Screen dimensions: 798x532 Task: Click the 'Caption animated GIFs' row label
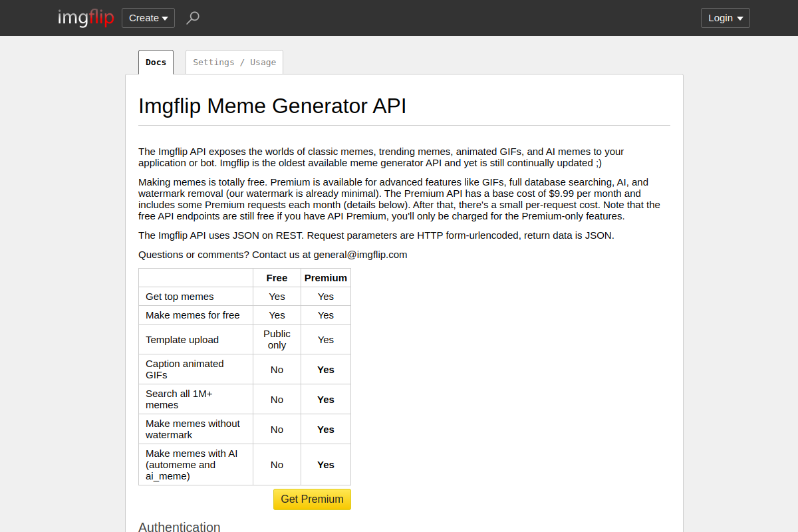pyautogui.click(x=196, y=369)
